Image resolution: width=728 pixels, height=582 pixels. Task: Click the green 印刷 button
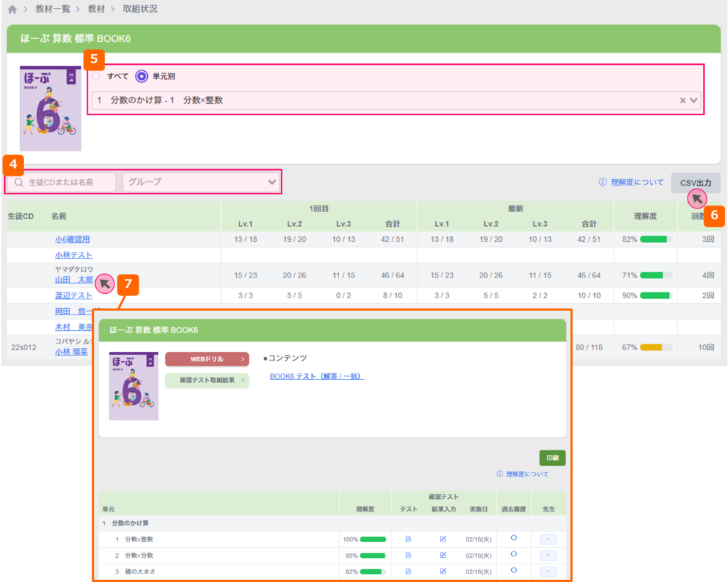point(552,457)
